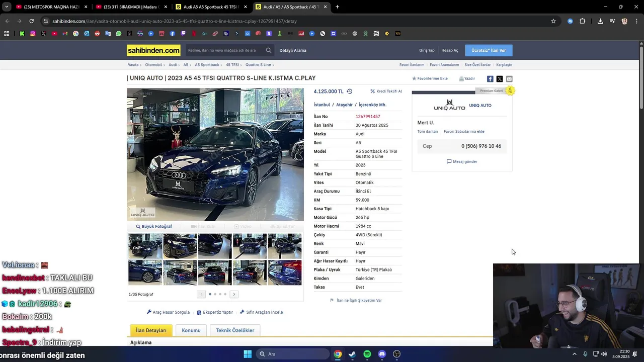This screenshot has height=362, width=644.
Task: Switch to Audi A5 A5 Sportback 45 TFSI tab
Action: [212, 7]
